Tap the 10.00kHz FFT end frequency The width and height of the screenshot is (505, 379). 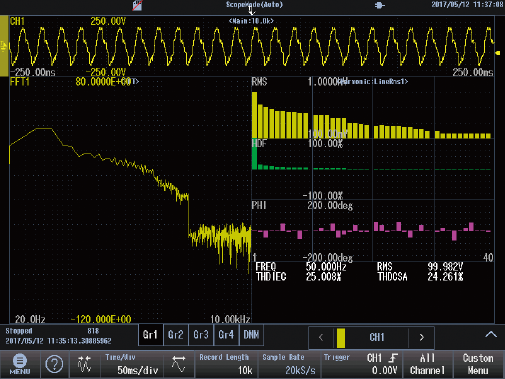[230, 319]
